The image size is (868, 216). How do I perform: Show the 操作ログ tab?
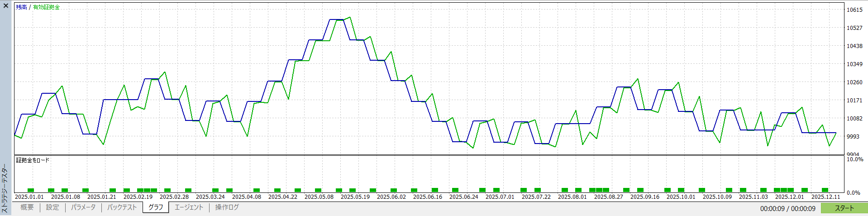pos(227,207)
